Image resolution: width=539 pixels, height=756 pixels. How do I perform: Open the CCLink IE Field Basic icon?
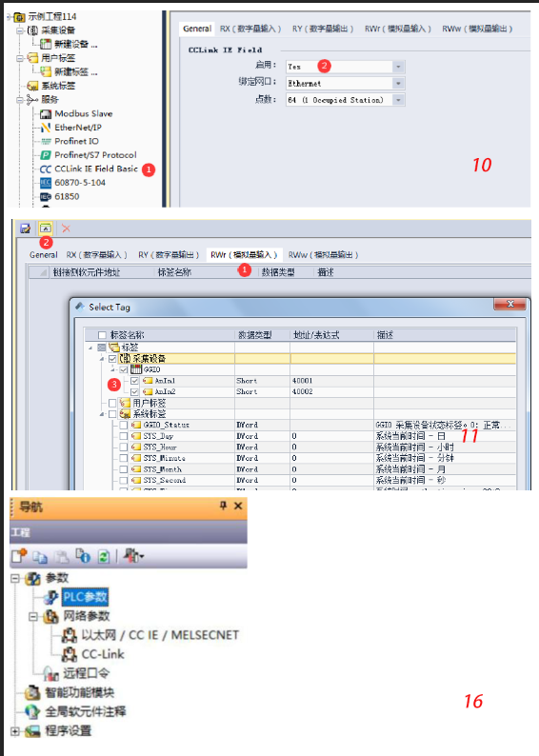click(x=46, y=169)
